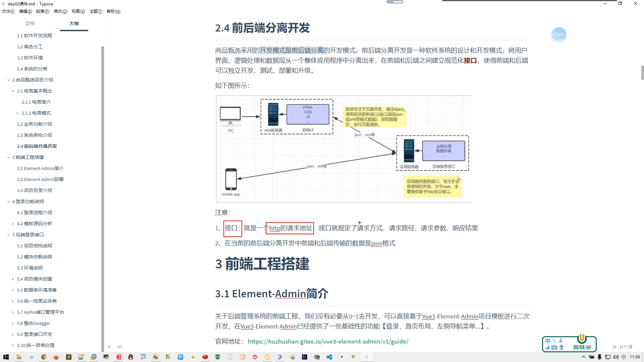The height and width of the screenshot is (362, 644).
Task: Collapse the 5 后端登录接口 outline section
Action: click(9, 235)
